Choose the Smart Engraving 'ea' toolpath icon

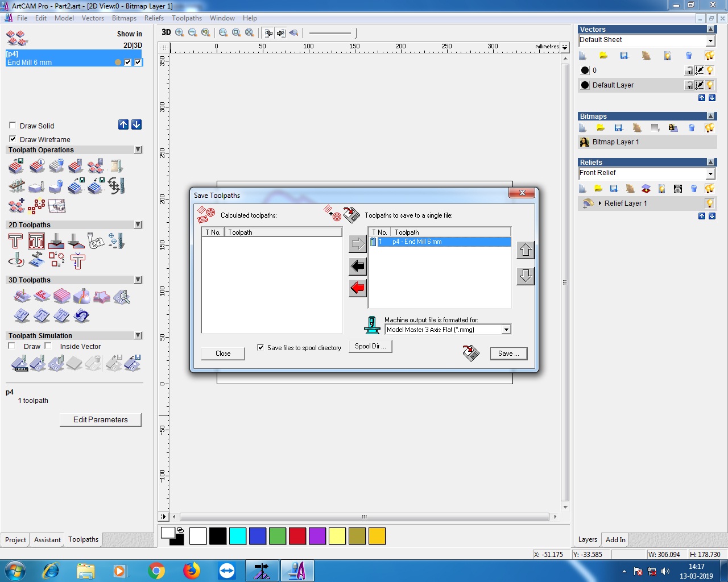pyautogui.click(x=96, y=242)
